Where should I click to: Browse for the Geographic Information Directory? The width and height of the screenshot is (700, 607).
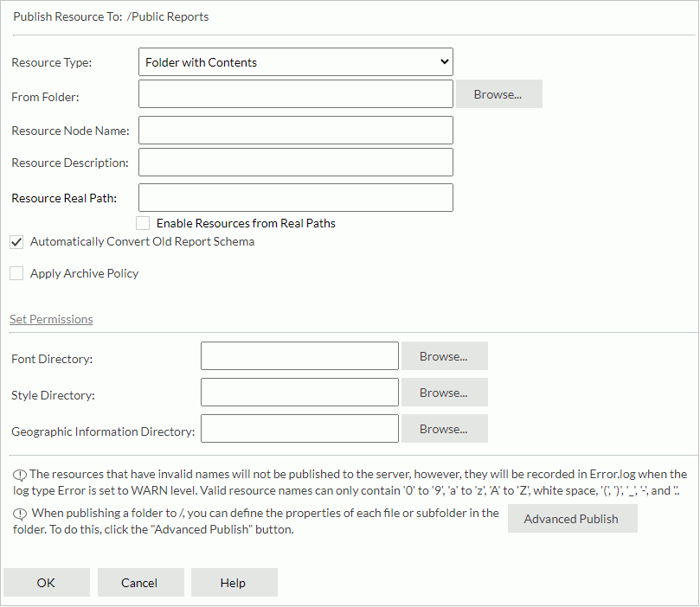(444, 428)
